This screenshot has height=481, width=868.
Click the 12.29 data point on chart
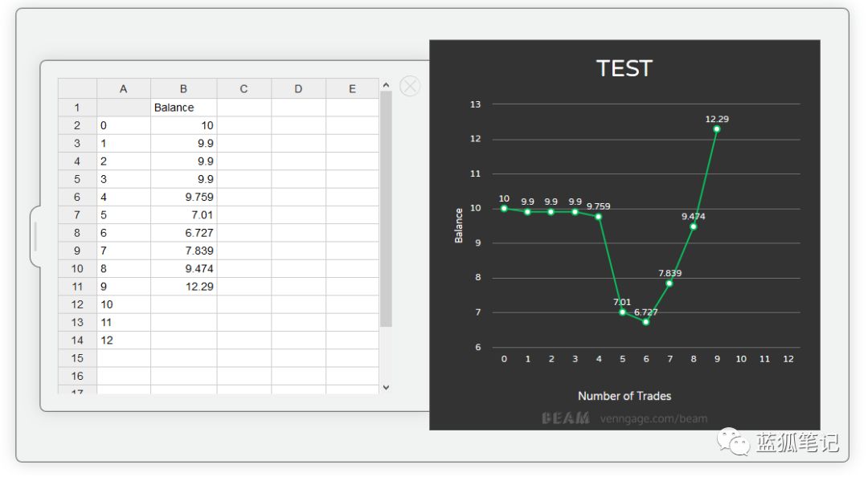716,128
